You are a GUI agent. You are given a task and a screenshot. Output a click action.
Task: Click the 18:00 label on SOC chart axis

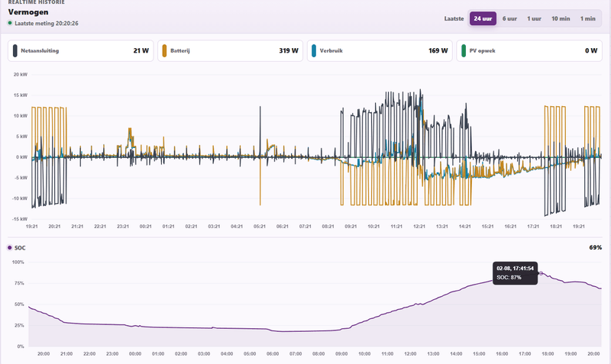pos(548,354)
